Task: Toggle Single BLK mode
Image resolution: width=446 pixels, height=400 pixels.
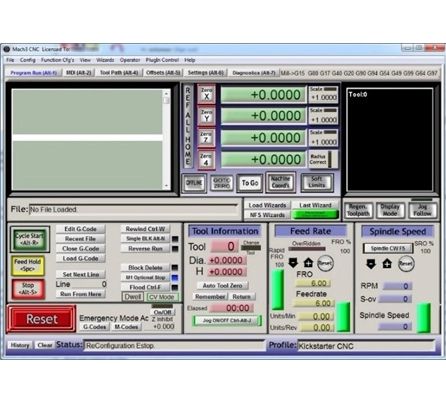Action: coord(145,239)
